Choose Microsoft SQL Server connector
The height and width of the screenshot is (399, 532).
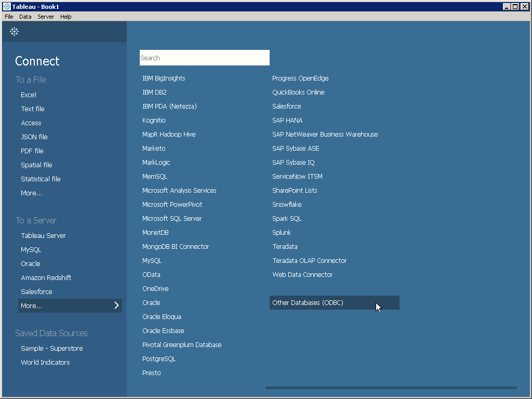[172, 218]
